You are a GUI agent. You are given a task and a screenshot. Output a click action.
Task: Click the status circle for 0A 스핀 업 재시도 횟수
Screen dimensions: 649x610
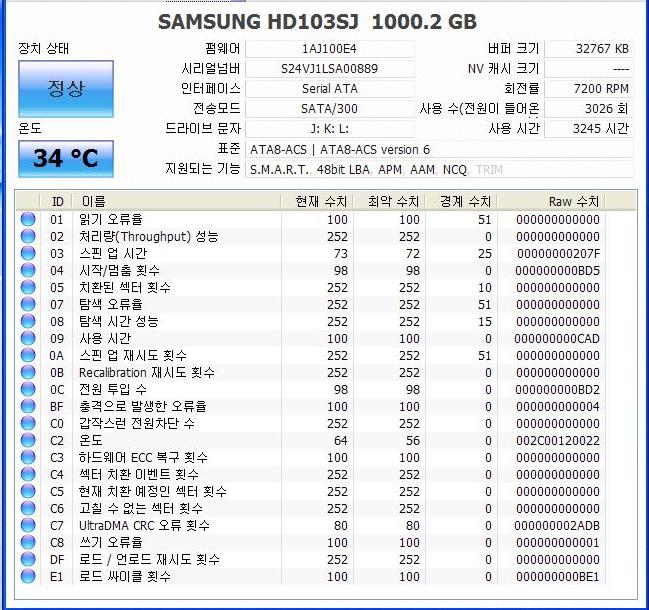28,355
